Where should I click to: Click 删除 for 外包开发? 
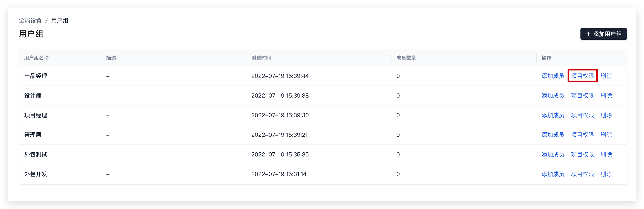[x=606, y=174]
